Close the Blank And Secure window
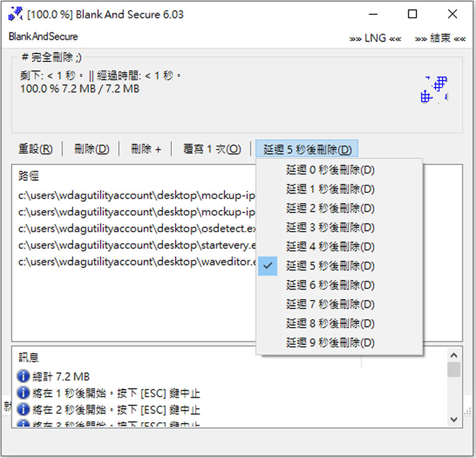The width and height of the screenshot is (476, 458). [x=452, y=14]
